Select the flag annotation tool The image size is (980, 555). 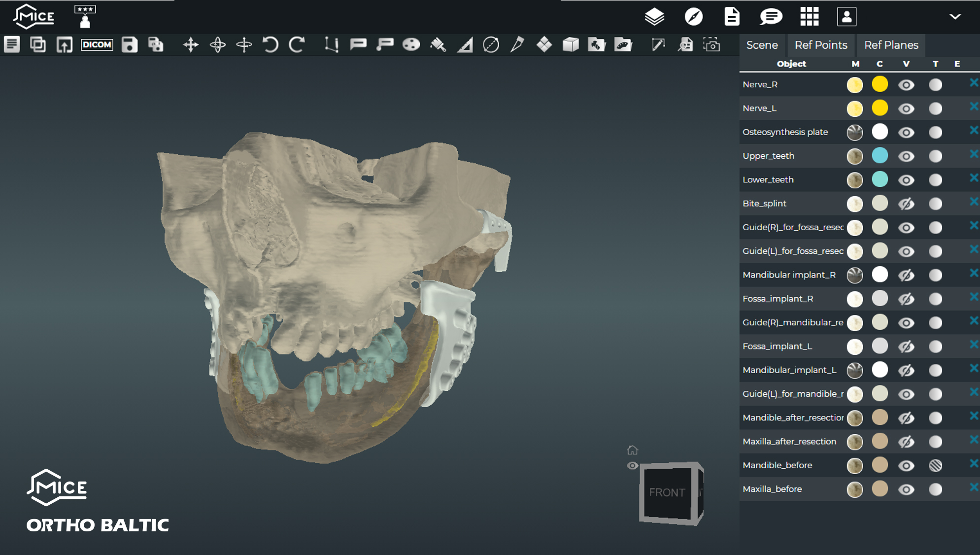pos(358,45)
